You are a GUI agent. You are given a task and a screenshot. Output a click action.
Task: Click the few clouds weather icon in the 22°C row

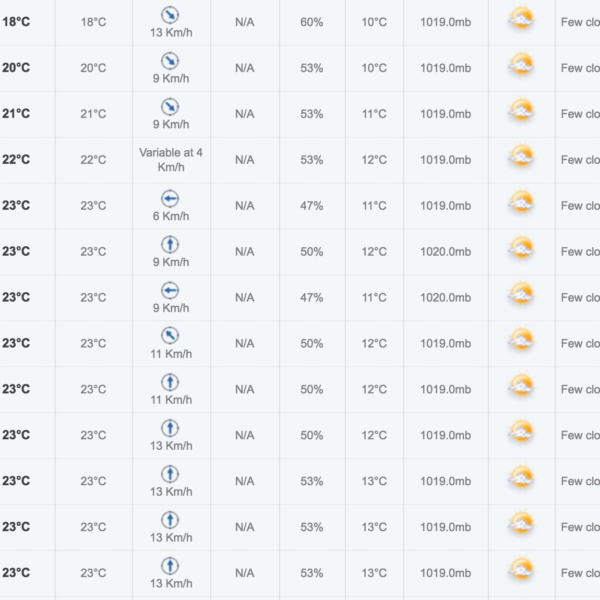coord(521,157)
